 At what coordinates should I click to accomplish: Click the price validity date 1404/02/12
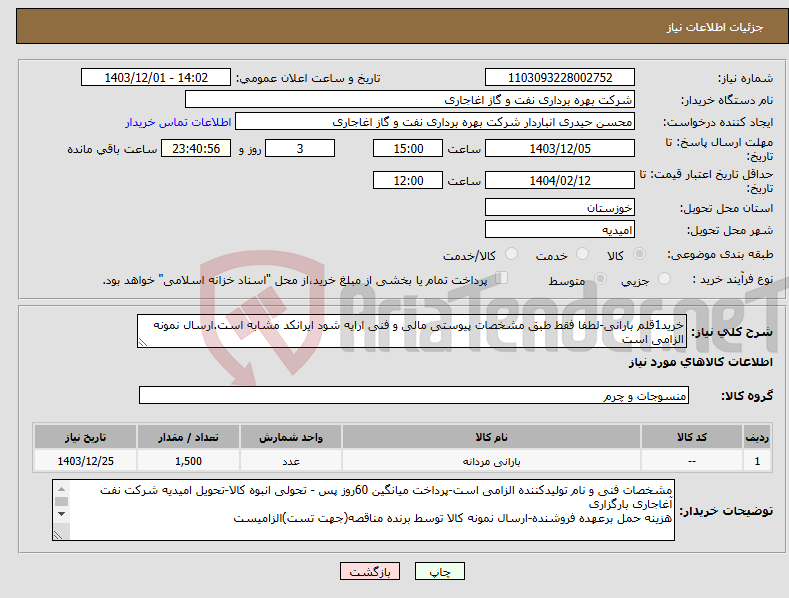click(560, 180)
